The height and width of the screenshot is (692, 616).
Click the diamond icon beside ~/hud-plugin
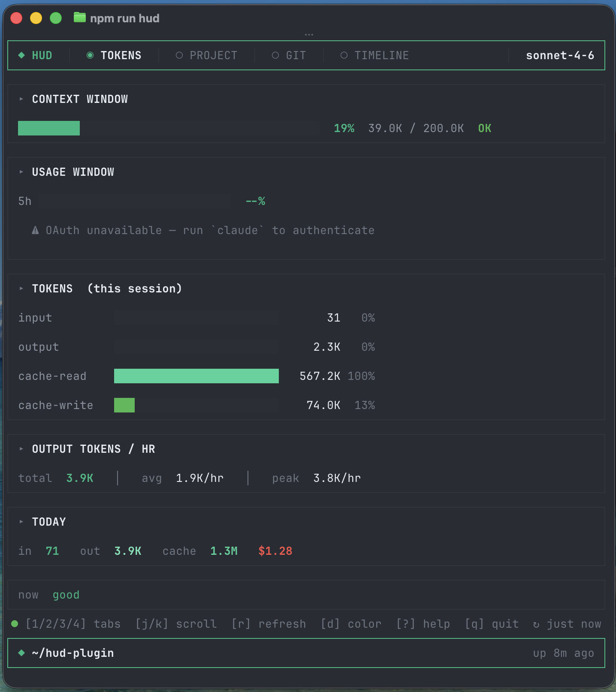21,653
